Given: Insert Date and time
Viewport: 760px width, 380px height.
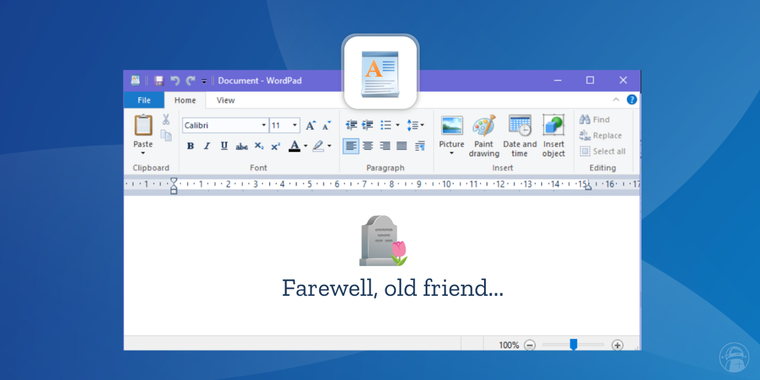Looking at the screenshot, I should 520,136.
